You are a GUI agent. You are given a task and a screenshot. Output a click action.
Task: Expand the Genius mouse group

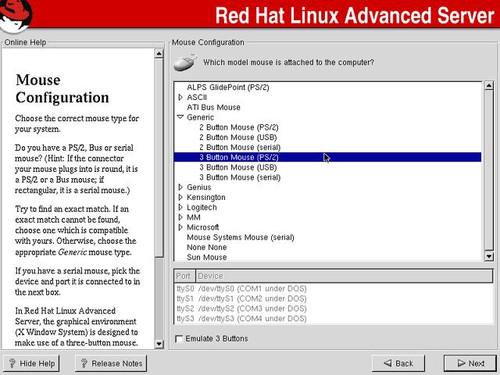click(x=180, y=187)
